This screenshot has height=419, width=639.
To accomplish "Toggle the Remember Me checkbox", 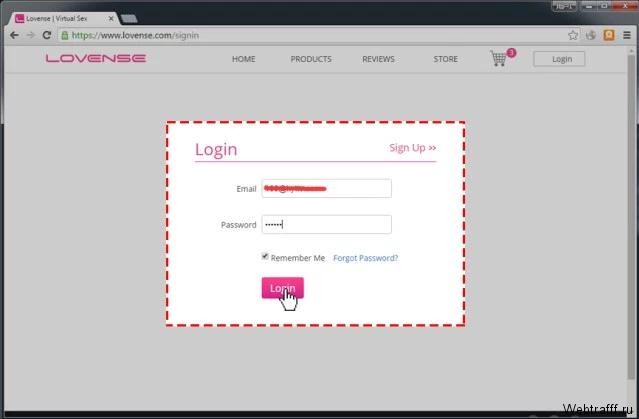I will (265, 256).
